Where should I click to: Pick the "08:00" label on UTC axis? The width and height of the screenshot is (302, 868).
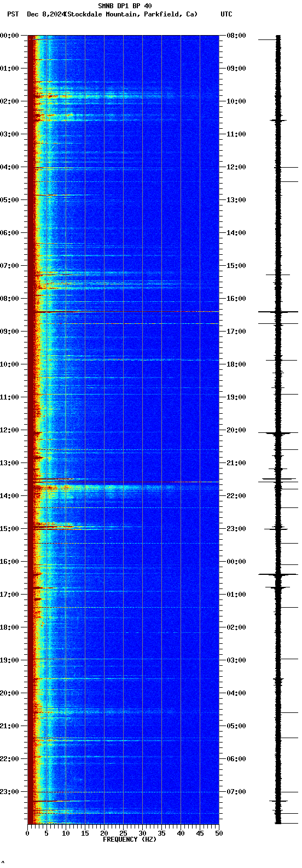236,36
